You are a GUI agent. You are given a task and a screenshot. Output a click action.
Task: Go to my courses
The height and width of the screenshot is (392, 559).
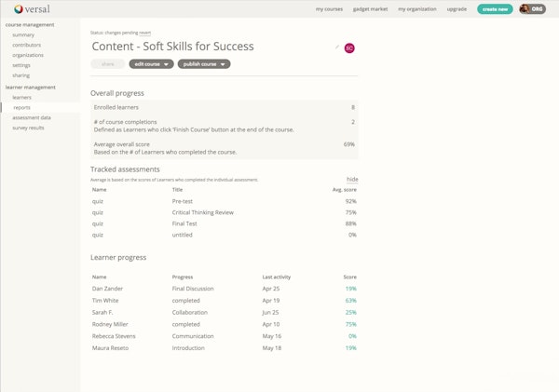pos(329,8)
